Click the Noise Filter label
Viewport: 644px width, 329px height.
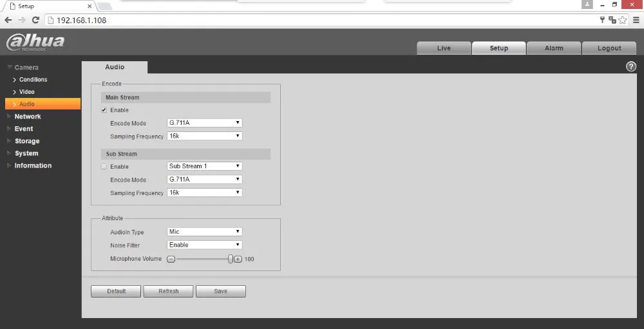pos(125,245)
